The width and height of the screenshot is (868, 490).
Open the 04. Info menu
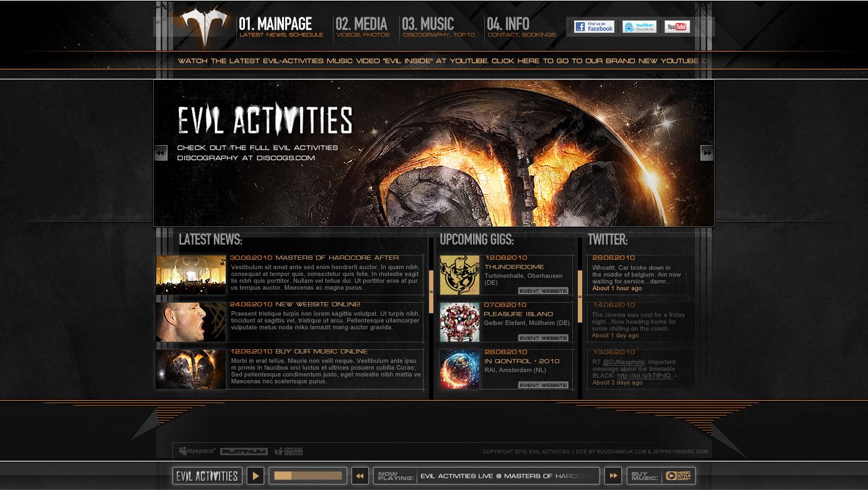521,27
